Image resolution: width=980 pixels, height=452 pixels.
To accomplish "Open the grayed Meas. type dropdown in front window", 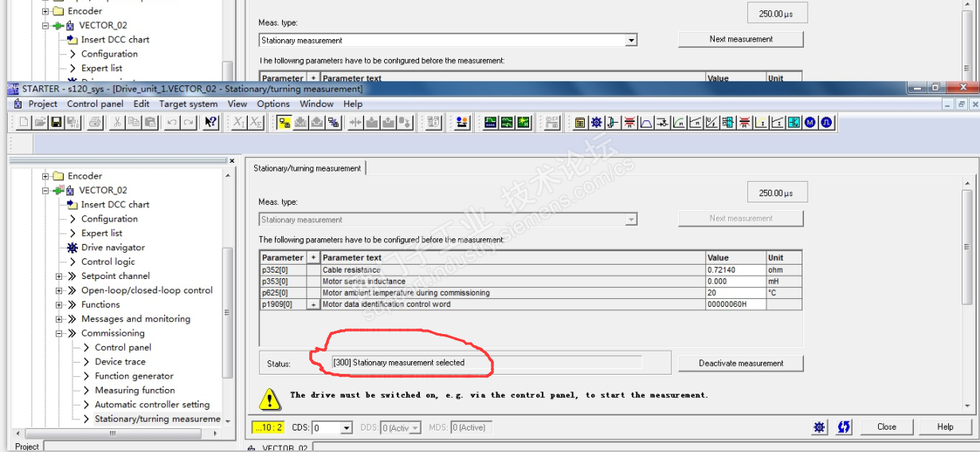I will coord(631,219).
